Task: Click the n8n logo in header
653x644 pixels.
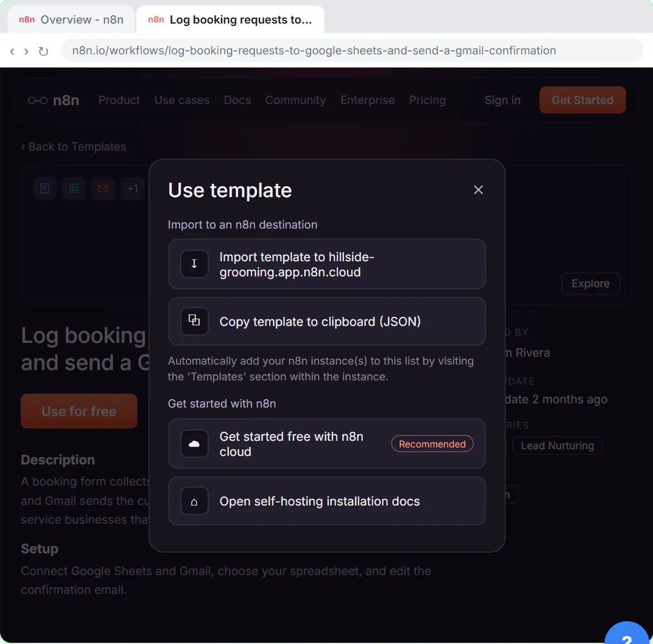Action: 54,100
